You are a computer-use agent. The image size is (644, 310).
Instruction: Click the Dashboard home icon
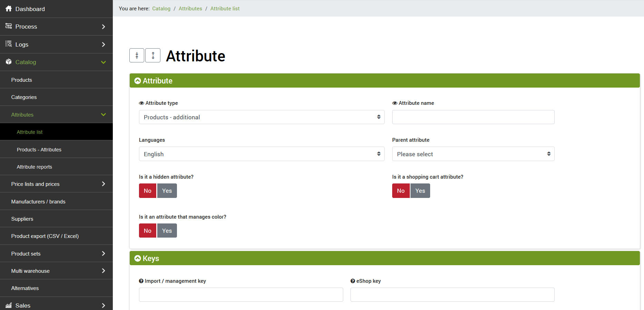(9, 9)
